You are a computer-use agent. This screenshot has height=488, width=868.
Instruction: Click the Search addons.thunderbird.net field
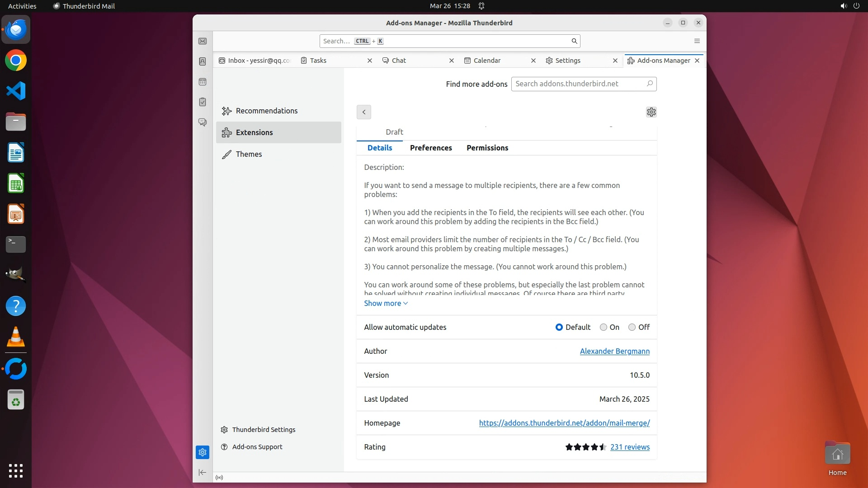click(x=579, y=84)
